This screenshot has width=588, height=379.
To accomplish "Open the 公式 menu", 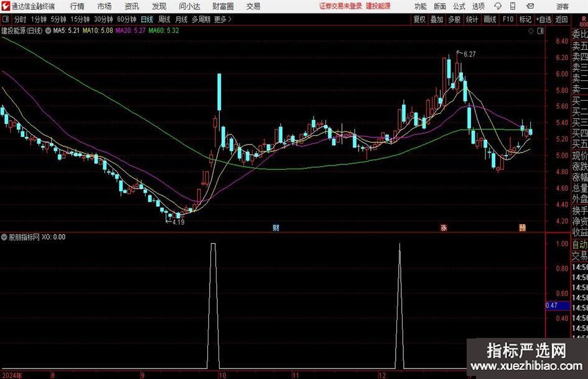I will point(459,6).
